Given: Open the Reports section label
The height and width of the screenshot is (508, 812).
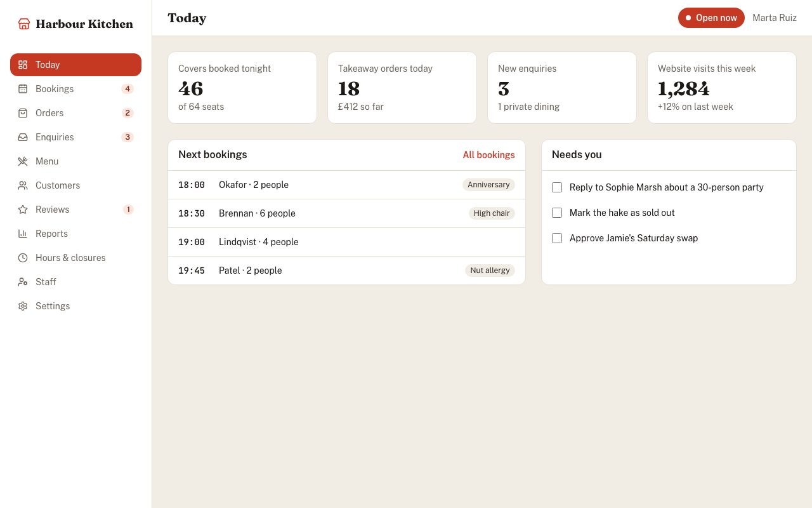Looking at the screenshot, I should 51,234.
